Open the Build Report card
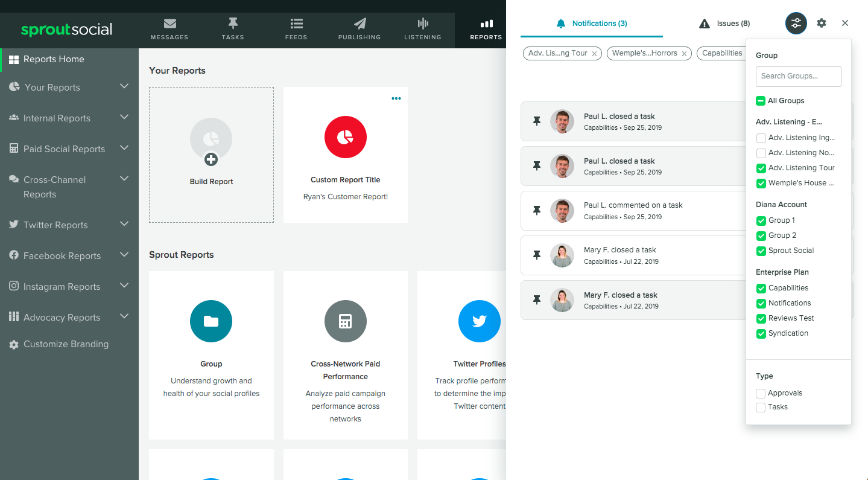The height and width of the screenshot is (480, 868). 211,155
